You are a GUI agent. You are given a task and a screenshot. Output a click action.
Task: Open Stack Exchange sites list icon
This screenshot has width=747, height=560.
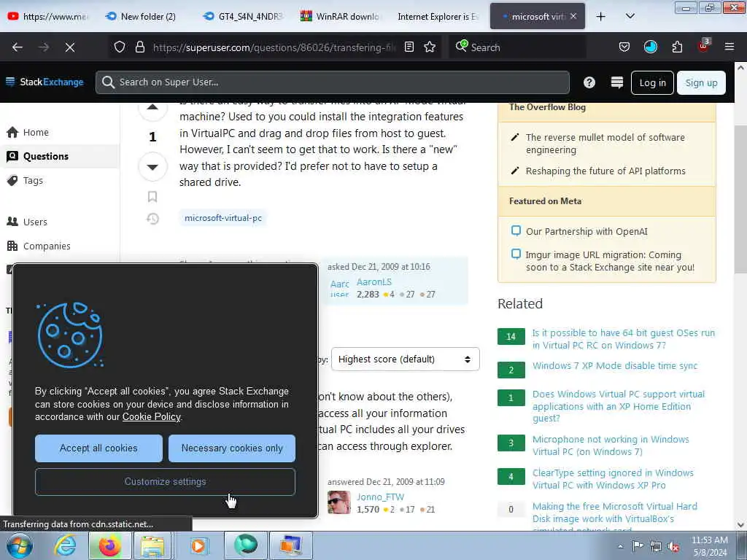[617, 82]
